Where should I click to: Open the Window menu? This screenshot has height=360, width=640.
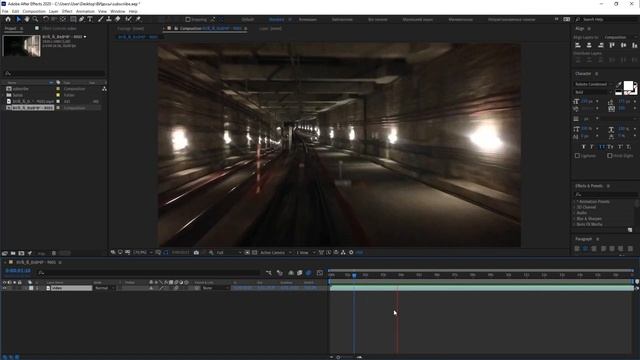click(x=118, y=11)
